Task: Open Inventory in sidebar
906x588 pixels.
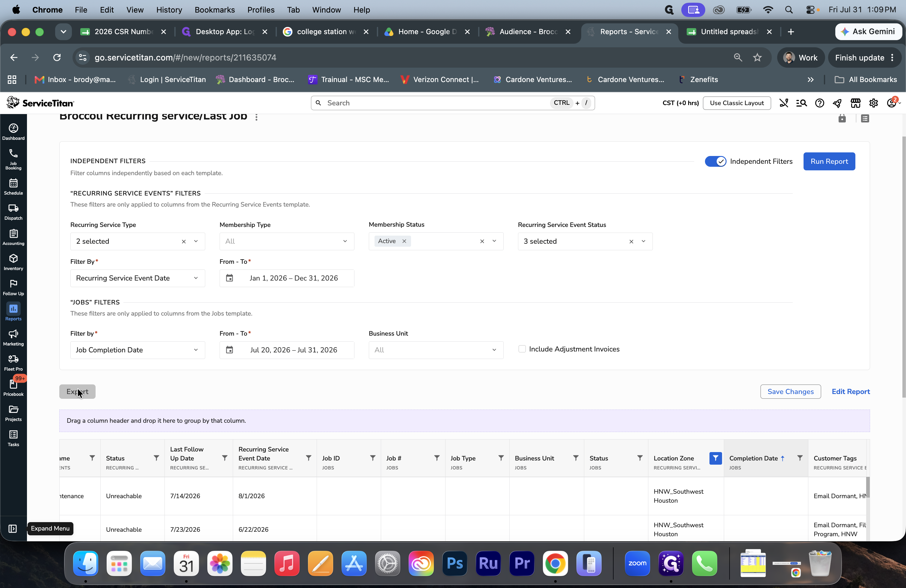Action: click(x=13, y=262)
